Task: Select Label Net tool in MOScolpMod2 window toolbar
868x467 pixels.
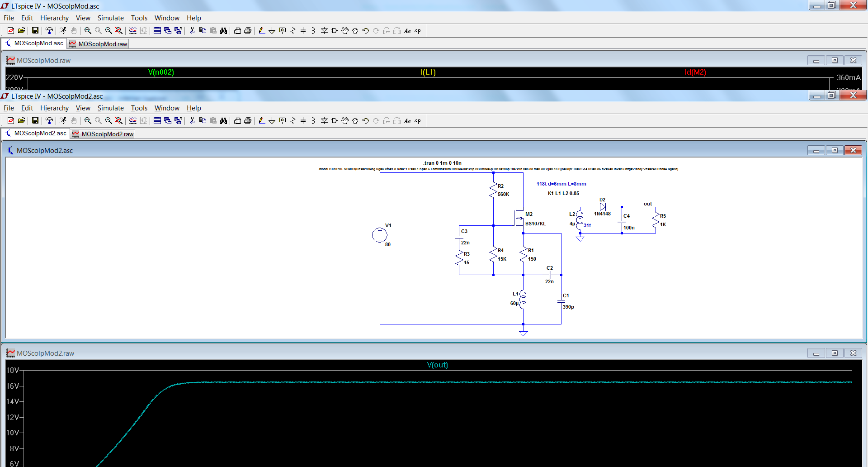Action: [283, 121]
